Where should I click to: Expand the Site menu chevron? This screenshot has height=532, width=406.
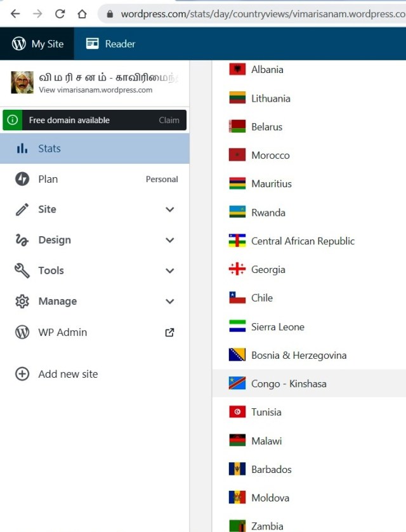click(169, 209)
